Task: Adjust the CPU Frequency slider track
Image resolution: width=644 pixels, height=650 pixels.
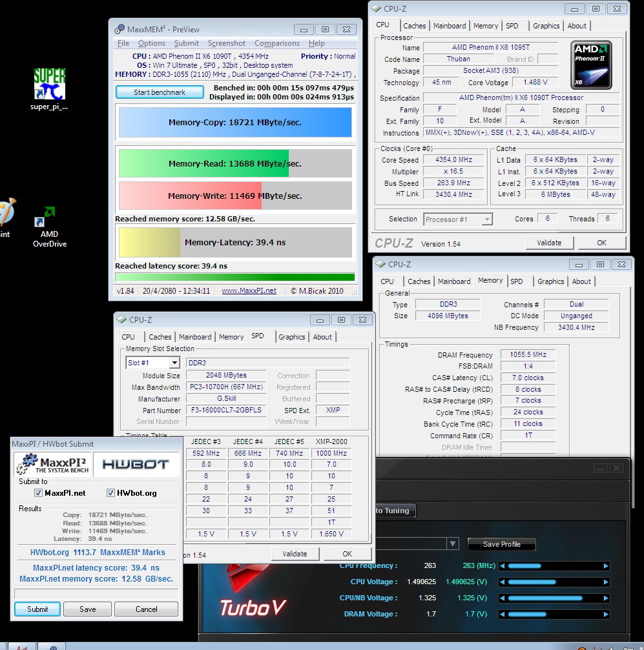Action: [554, 566]
